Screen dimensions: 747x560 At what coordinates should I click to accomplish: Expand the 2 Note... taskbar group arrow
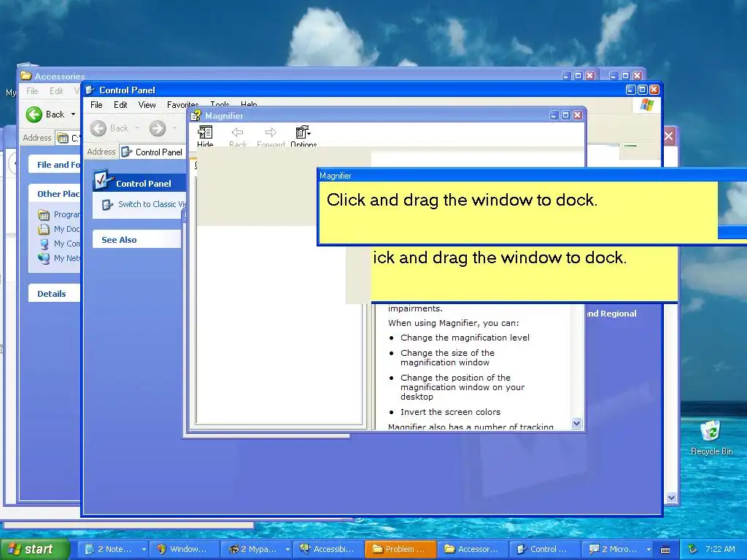click(x=144, y=549)
